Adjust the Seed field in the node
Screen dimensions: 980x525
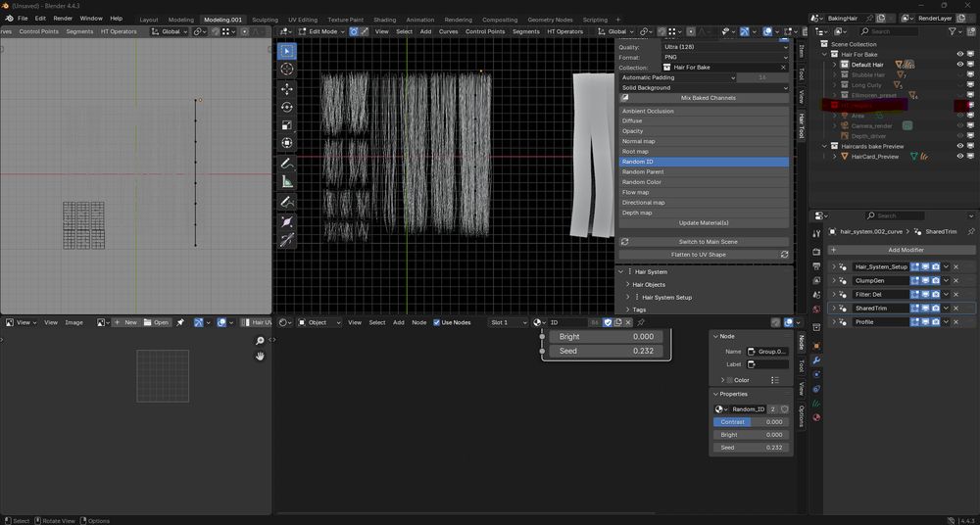click(607, 352)
